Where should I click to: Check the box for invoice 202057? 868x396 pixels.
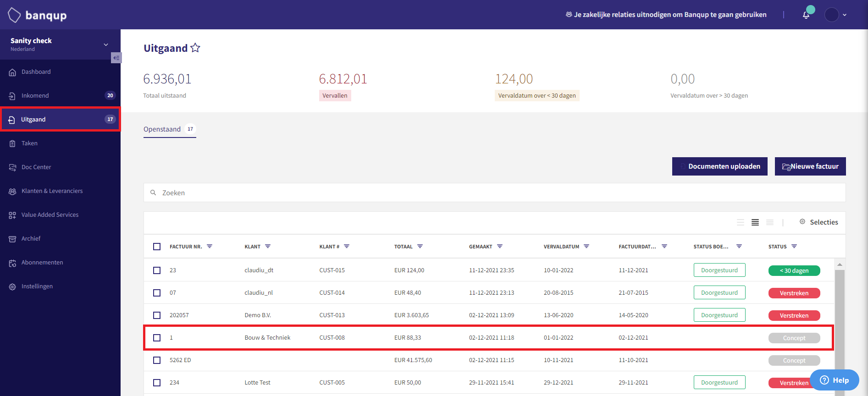tap(157, 315)
